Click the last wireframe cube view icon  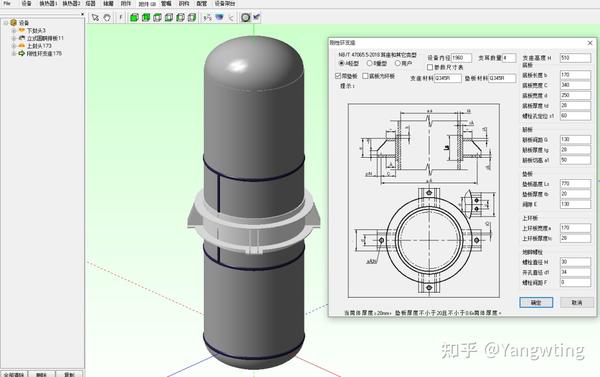pos(192,17)
